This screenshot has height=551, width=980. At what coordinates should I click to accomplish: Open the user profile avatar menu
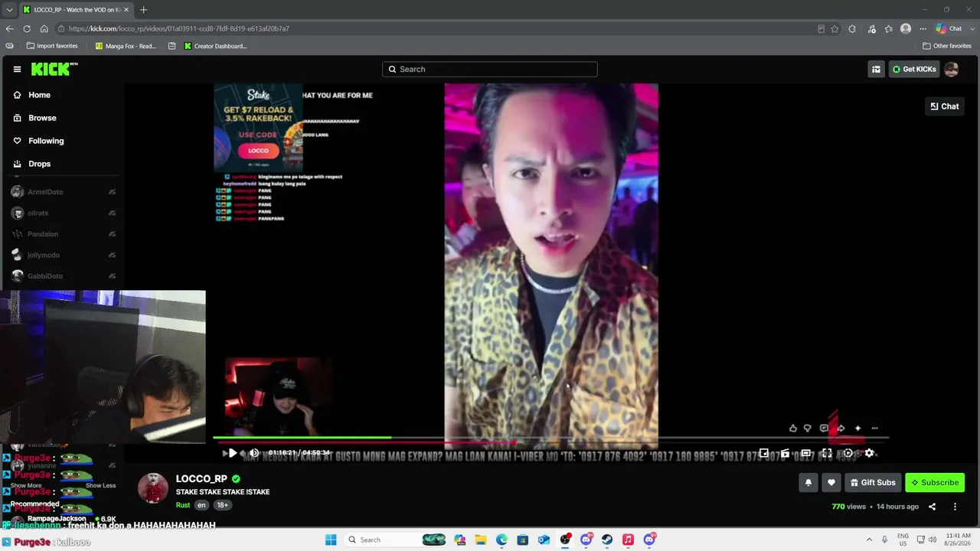952,69
